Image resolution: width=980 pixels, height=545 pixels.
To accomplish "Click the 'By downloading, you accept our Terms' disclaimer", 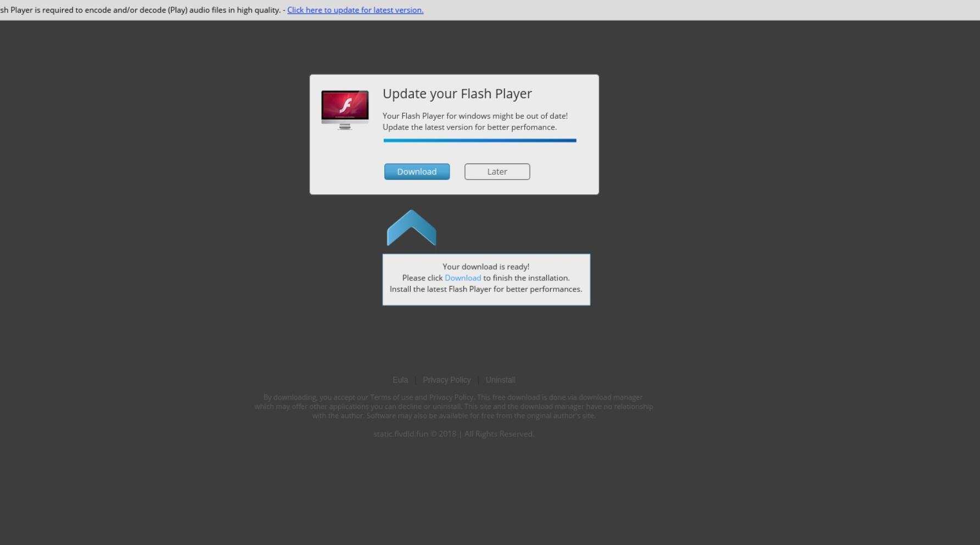I will coord(453,406).
